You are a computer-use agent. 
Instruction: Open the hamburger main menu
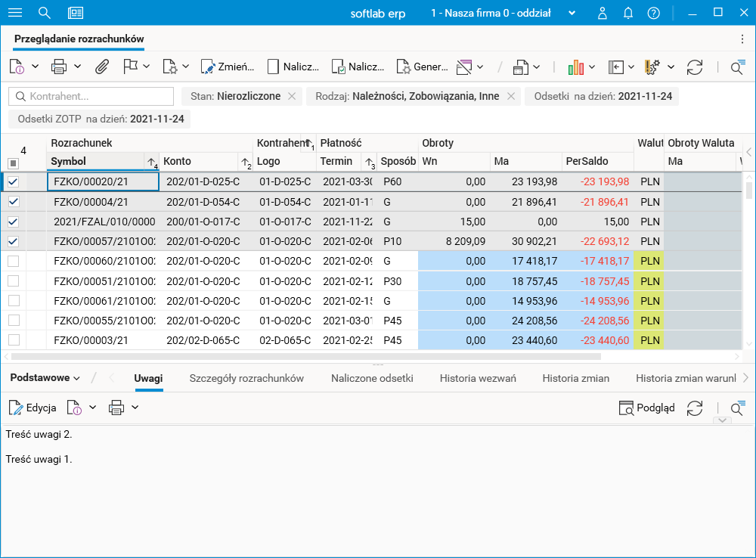15,13
